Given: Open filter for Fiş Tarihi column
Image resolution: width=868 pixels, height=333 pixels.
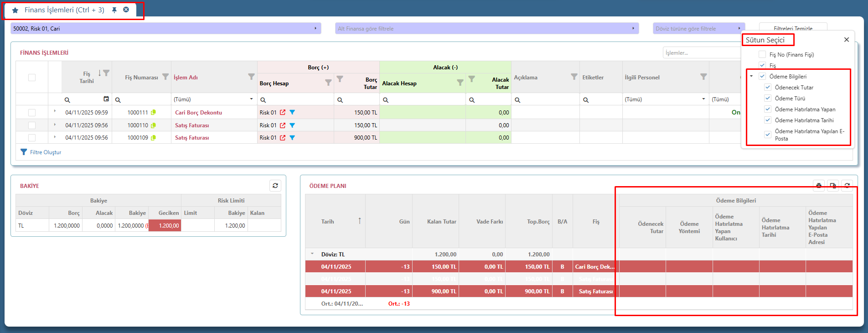Looking at the screenshot, I should (106, 73).
